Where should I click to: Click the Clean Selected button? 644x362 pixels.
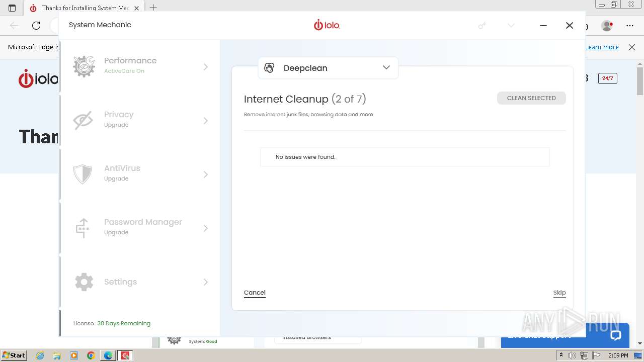531,98
